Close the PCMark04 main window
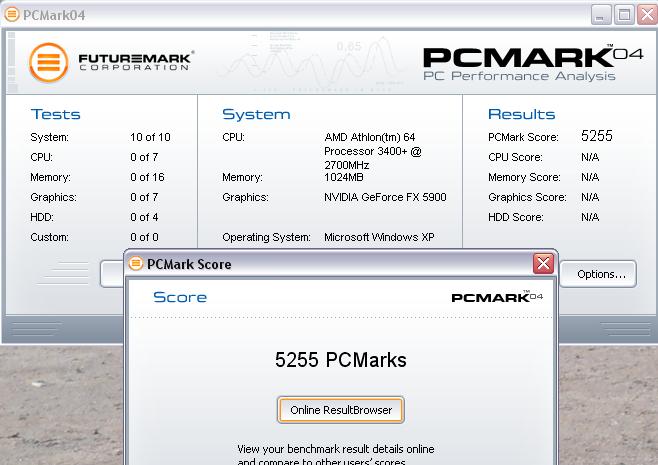 [647, 15]
